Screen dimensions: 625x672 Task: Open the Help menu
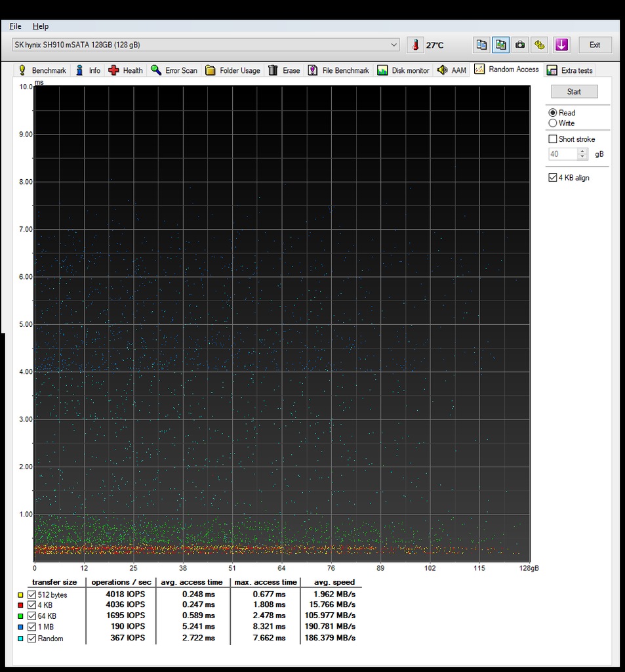(x=41, y=26)
